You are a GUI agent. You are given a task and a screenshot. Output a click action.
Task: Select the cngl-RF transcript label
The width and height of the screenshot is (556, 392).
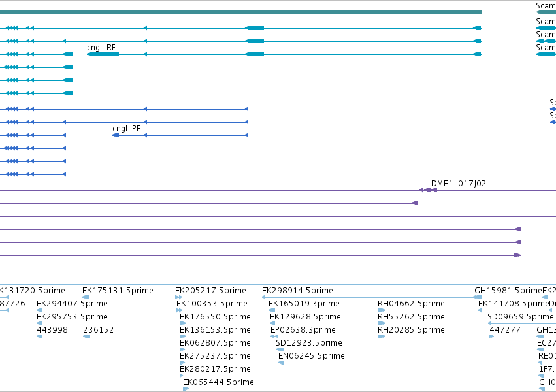coord(101,48)
